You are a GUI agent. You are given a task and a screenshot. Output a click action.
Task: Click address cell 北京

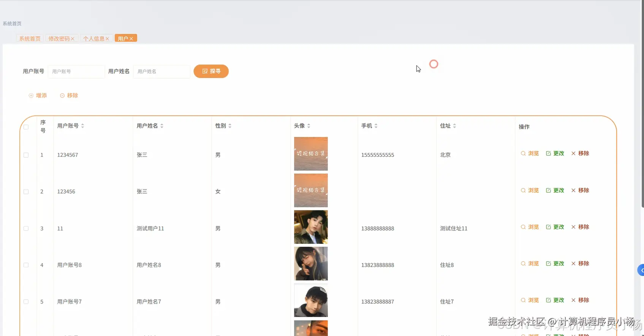click(x=445, y=155)
